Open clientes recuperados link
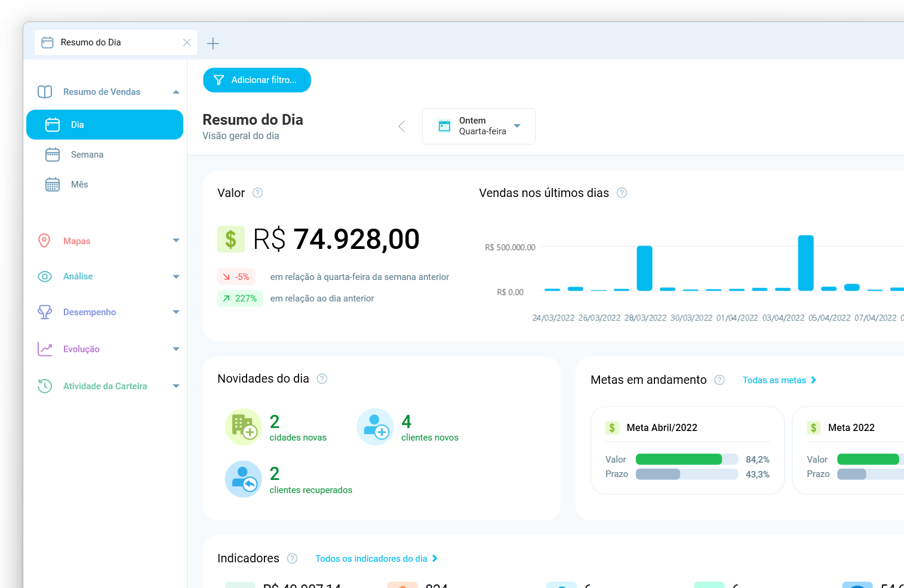Screen dimensions: 904x588 pyautogui.click(x=311, y=490)
